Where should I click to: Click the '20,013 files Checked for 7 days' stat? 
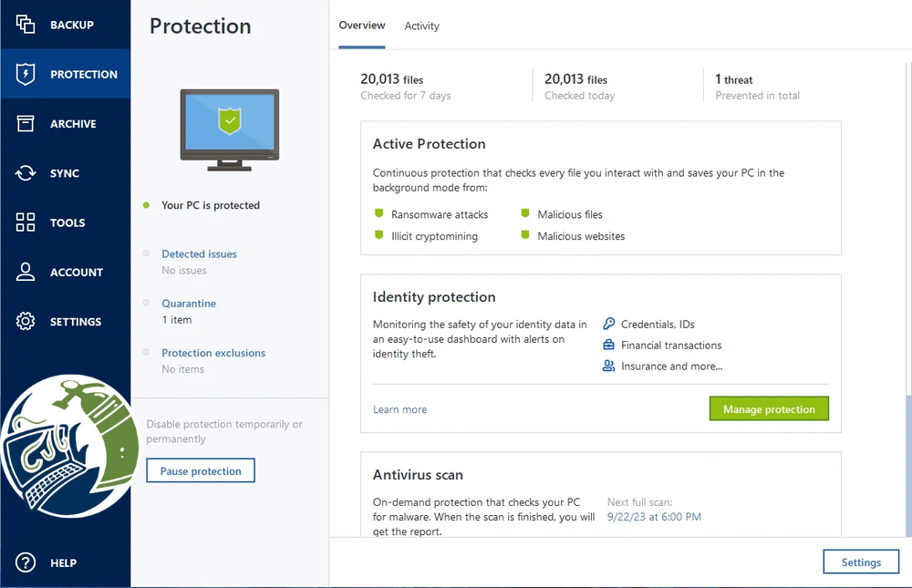[x=406, y=86]
